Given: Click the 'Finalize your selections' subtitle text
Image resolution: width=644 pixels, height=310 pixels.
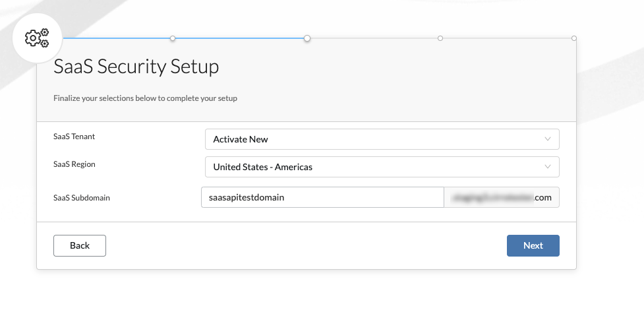Looking at the screenshot, I should 145,99.
